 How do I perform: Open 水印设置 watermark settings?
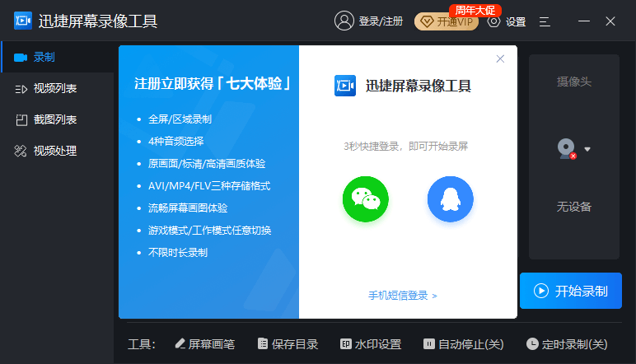(371, 344)
